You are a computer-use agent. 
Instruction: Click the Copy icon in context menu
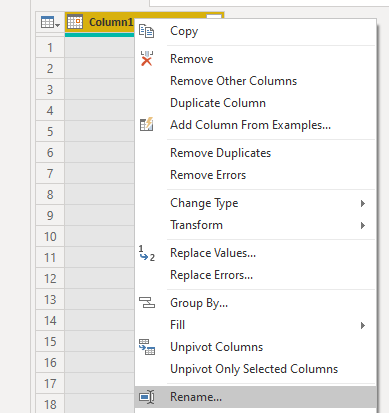click(x=146, y=31)
